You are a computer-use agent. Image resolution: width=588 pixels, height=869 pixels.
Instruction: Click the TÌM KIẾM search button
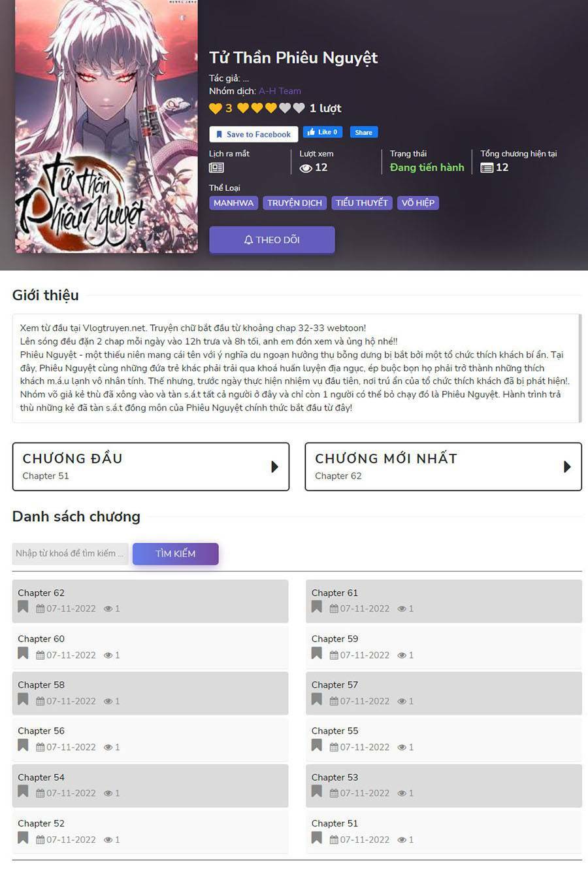click(176, 553)
